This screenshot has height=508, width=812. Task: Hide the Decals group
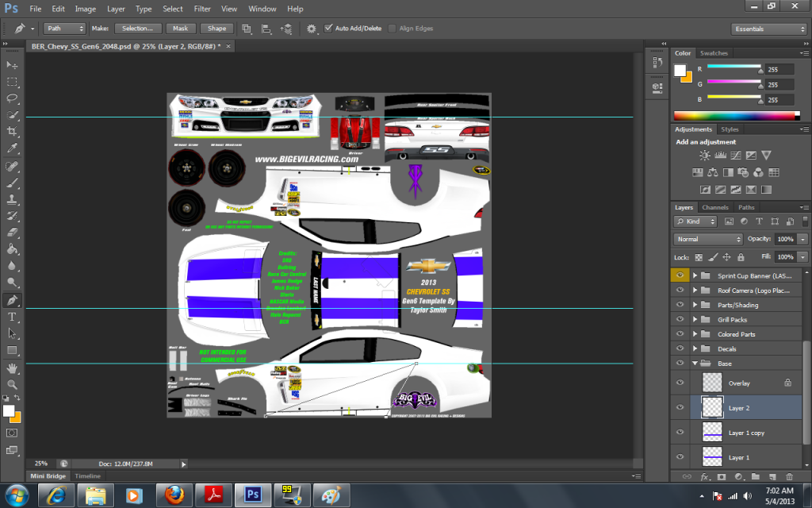[680, 348]
